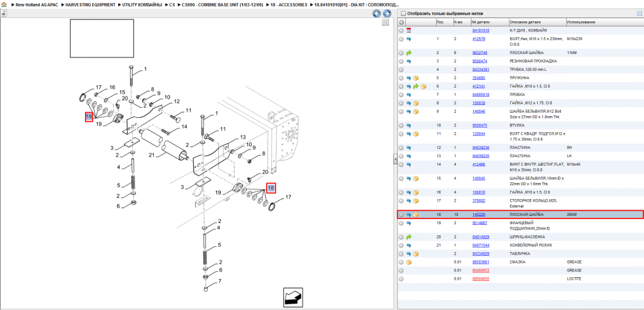Click 'К-Т ДИЛ., КОМБАЙН' description cell

click(x=527, y=30)
